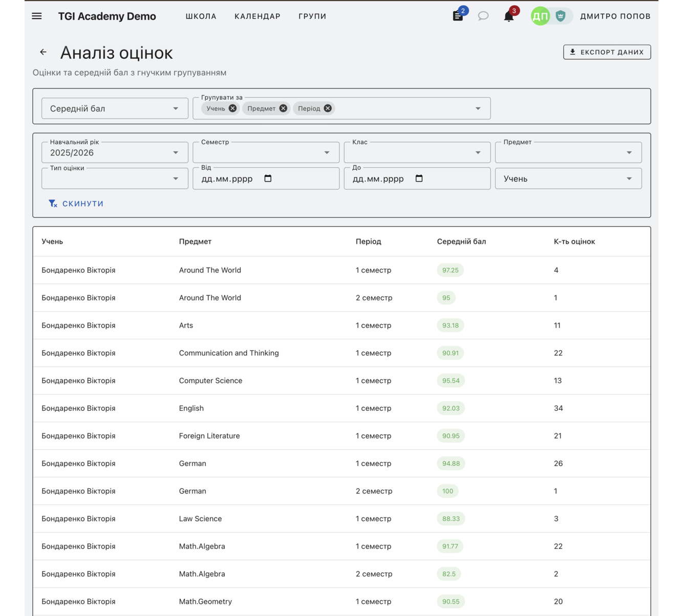Open the Семестр filter dropdown
This screenshot has width=683, height=616.
click(x=266, y=152)
